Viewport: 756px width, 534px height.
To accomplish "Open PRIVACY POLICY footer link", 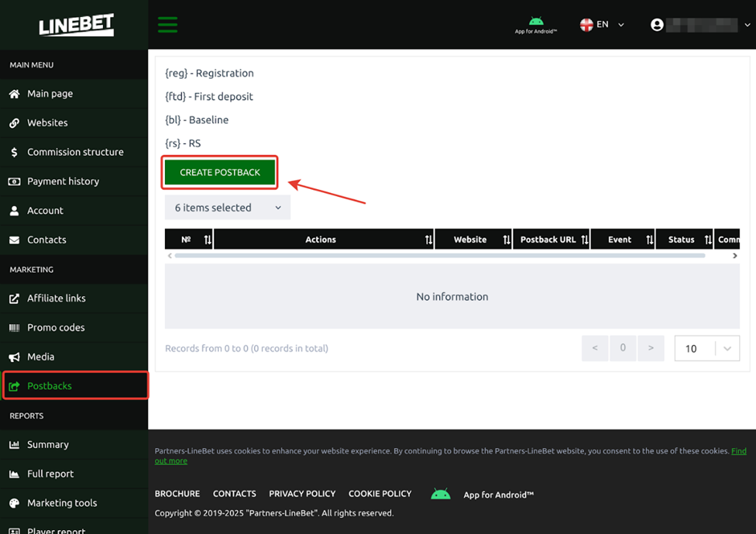I will tap(302, 494).
